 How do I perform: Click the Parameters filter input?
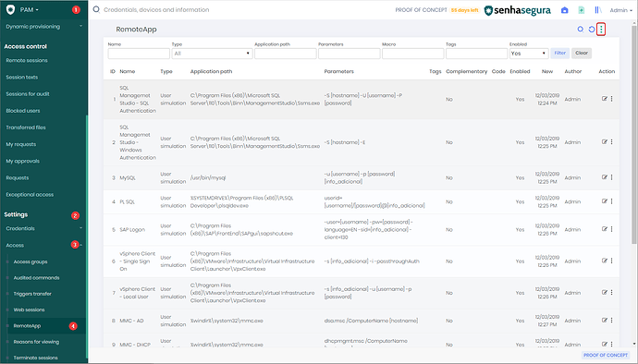(x=350, y=54)
